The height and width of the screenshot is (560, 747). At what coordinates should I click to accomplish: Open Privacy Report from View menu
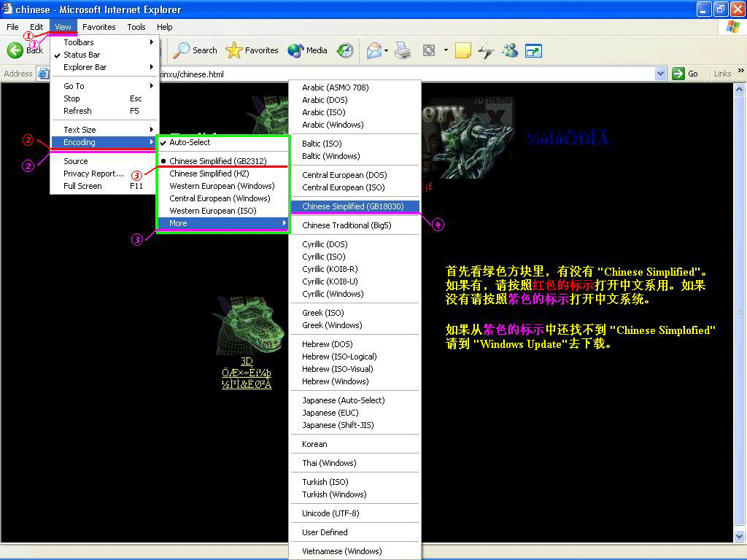(x=104, y=174)
